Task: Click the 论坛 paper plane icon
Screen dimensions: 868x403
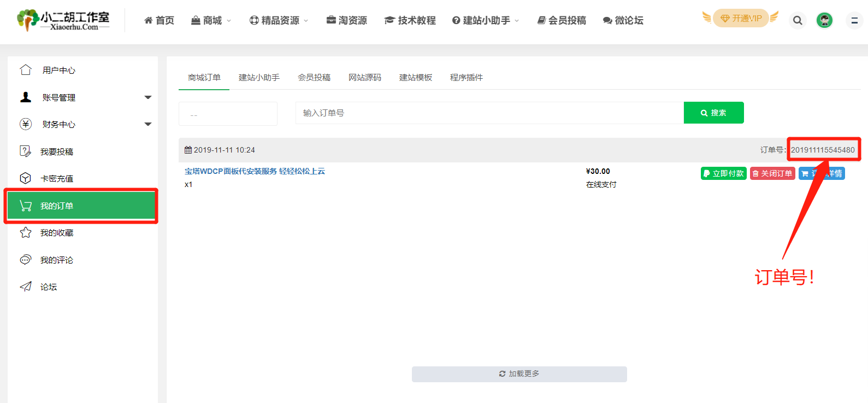Action: pyautogui.click(x=26, y=287)
